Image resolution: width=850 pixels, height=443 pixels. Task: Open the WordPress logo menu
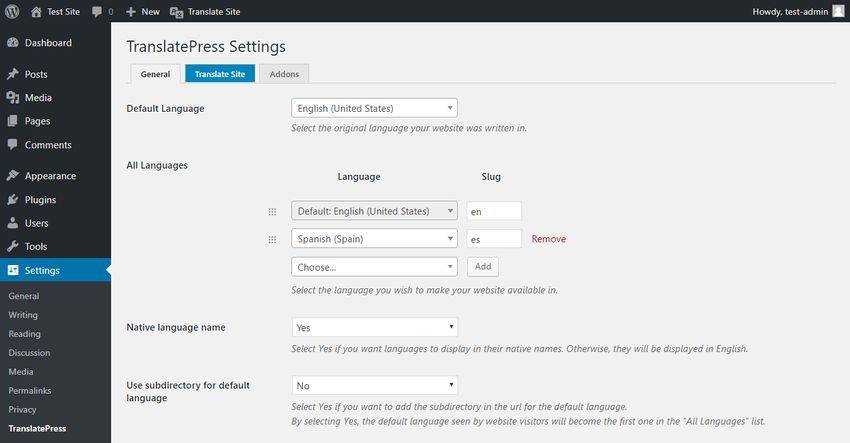[x=12, y=11]
